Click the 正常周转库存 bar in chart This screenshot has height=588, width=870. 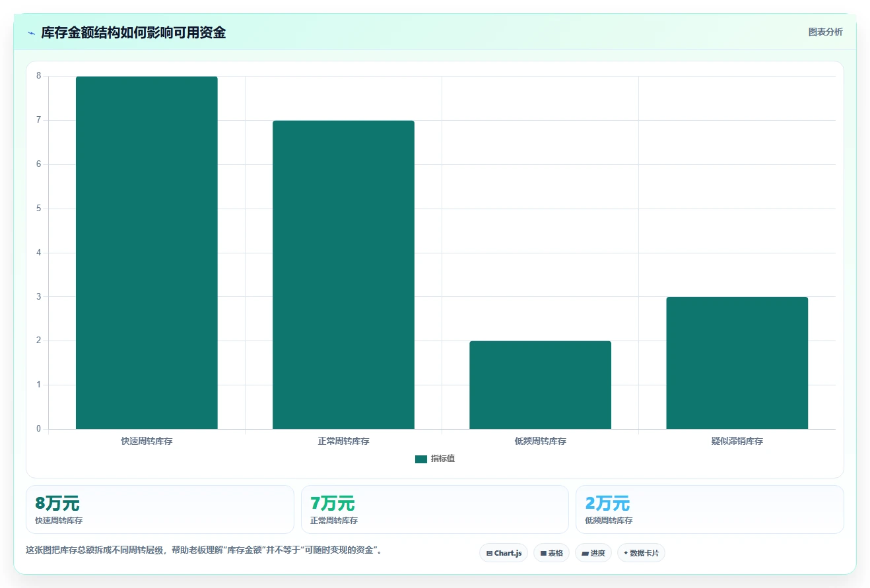(343, 275)
